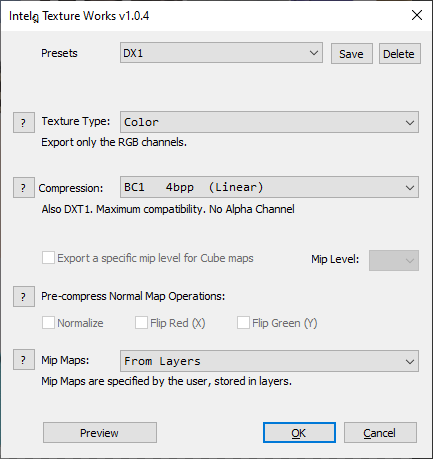Open the Mip Maps dropdown set to From Layers
433x459 pixels.
click(x=269, y=361)
